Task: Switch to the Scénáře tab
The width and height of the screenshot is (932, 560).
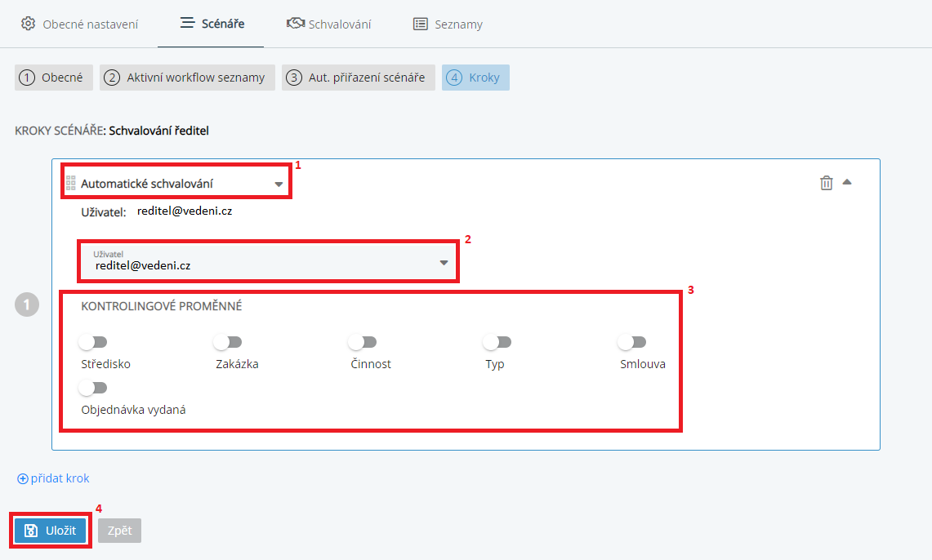Action: (x=212, y=24)
